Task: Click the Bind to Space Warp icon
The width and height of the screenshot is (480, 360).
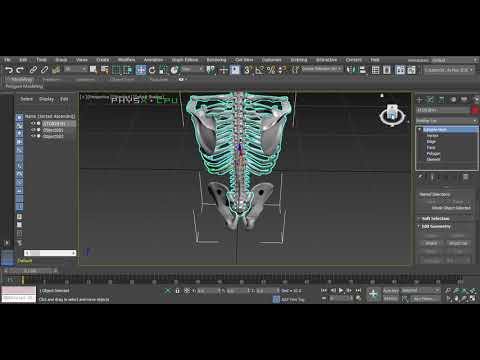Action: coord(56,70)
